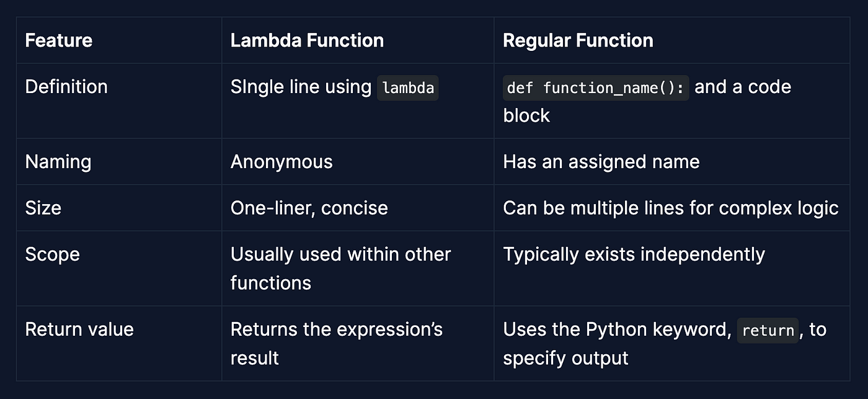Click the Lambda Function column header
The image size is (868, 399).
coord(307,40)
